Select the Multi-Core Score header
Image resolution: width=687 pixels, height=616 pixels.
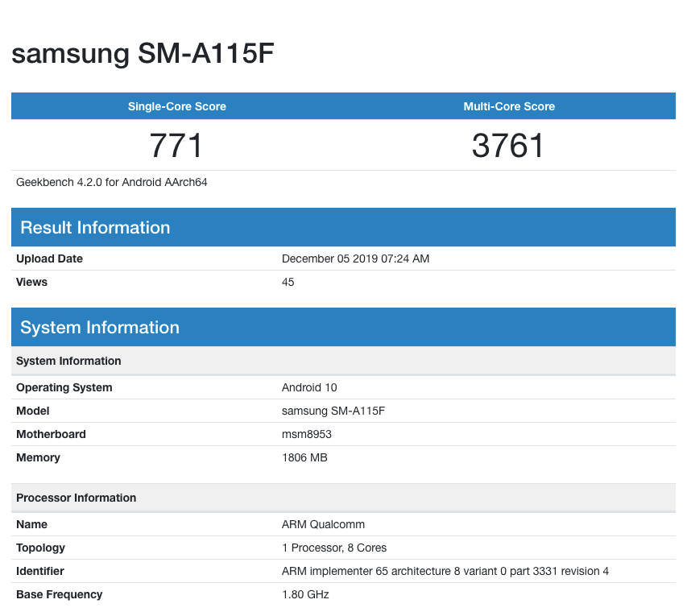(x=509, y=106)
